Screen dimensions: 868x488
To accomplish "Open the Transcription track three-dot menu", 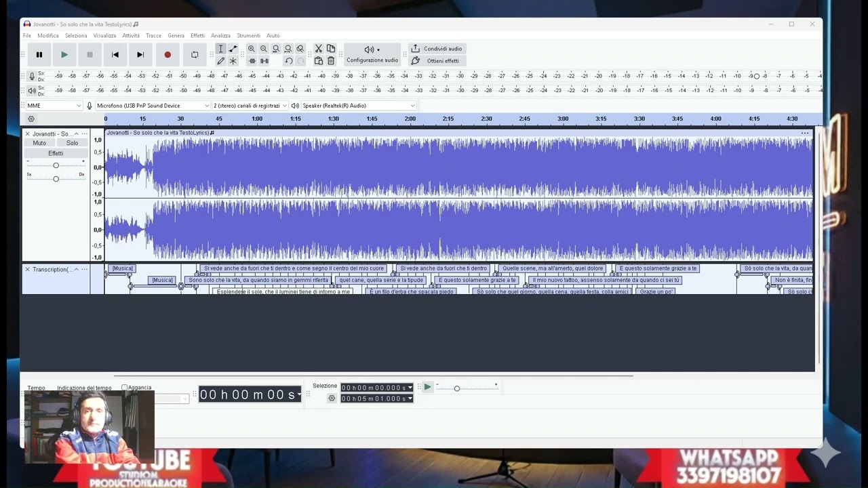I will 85,270.
